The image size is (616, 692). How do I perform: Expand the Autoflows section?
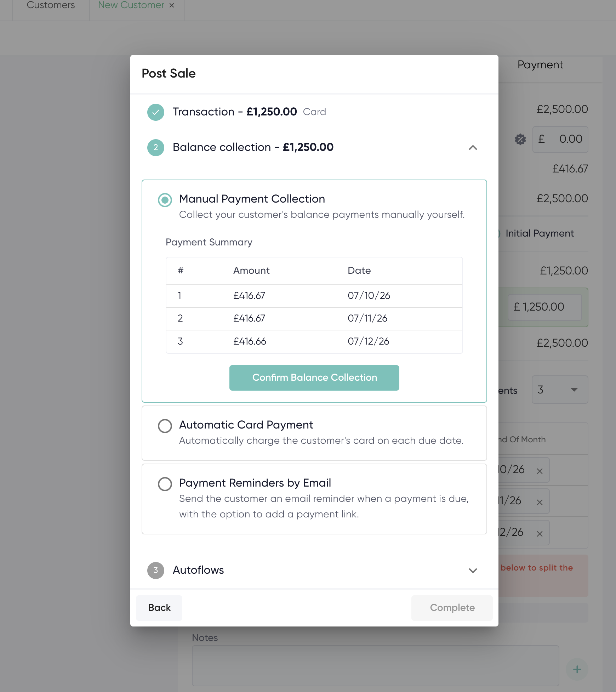[x=473, y=571]
